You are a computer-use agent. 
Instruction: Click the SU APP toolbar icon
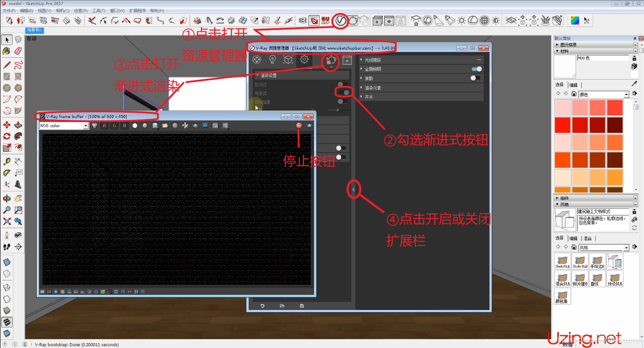tap(326, 21)
